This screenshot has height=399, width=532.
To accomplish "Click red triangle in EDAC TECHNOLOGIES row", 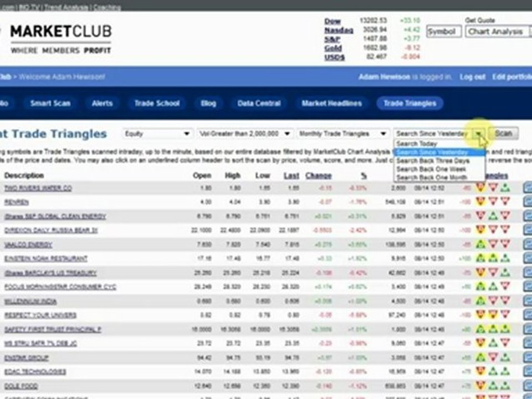I will [480, 371].
